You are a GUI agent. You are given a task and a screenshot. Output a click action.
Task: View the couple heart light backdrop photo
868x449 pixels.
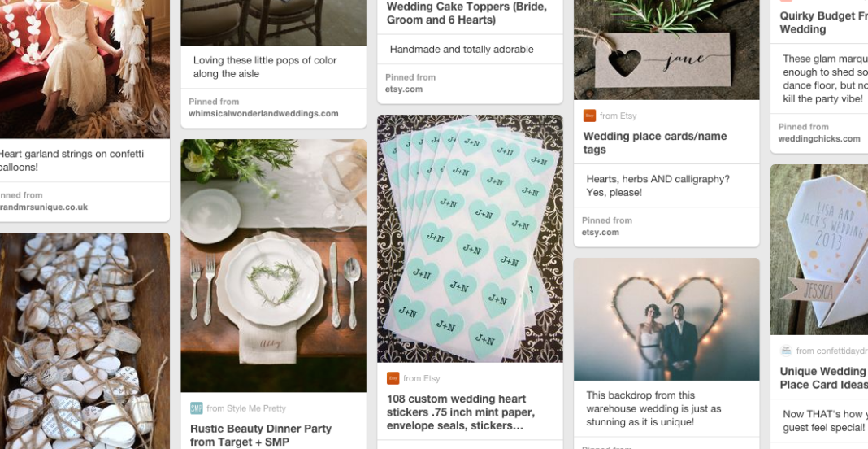pos(666,320)
